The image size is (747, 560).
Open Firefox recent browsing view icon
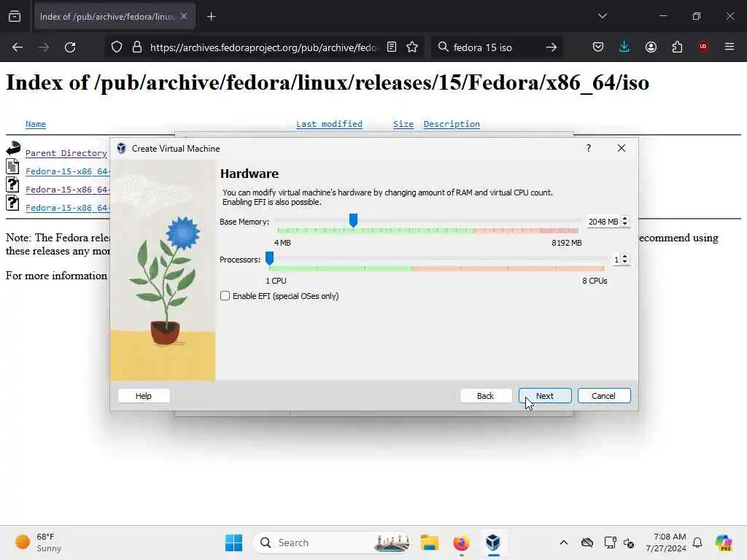tap(15, 17)
